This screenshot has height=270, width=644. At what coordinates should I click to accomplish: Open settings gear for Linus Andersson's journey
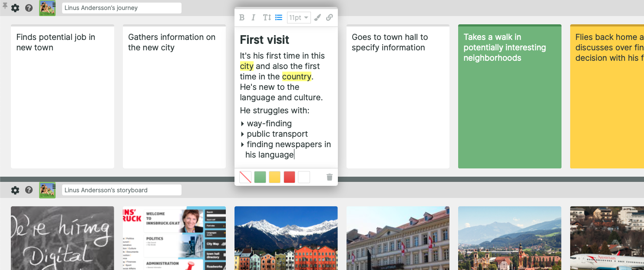[15, 8]
